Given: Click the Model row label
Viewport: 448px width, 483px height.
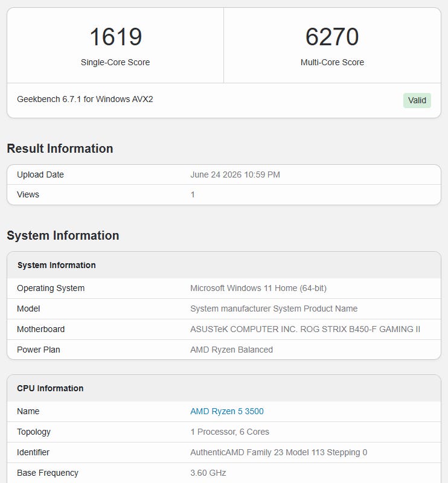Looking at the screenshot, I should (x=28, y=309).
